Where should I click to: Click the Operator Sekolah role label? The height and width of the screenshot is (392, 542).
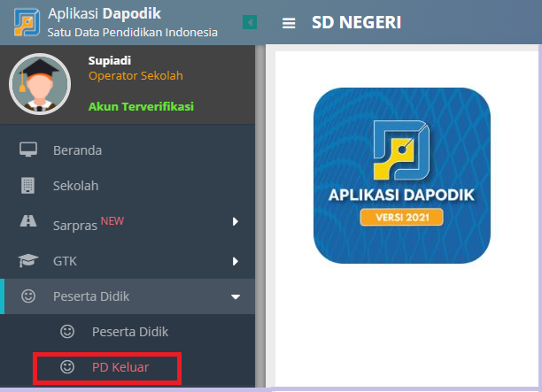pos(135,75)
